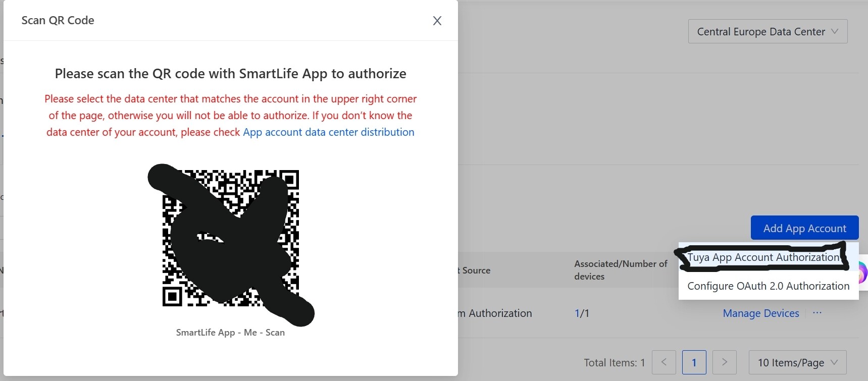This screenshot has height=381, width=868.
Task: Choose Configure OAuth 2.0 Authorization
Action: pyautogui.click(x=768, y=286)
